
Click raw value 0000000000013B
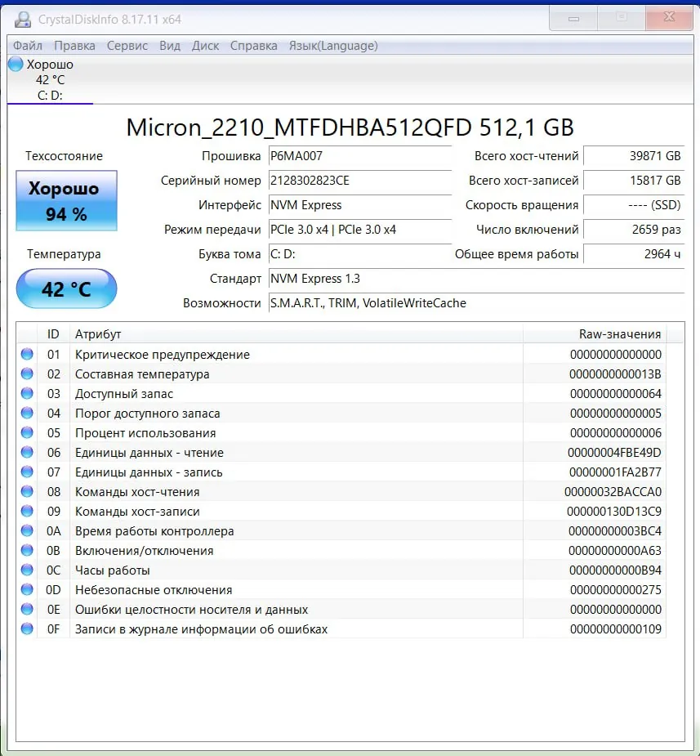[615, 374]
